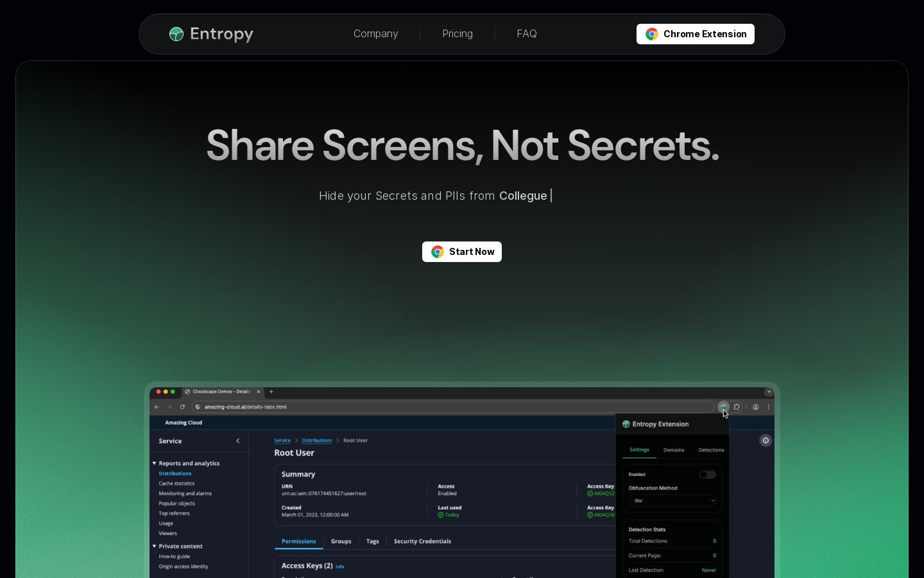Close the Cloudscape Demos tab

pyautogui.click(x=259, y=391)
